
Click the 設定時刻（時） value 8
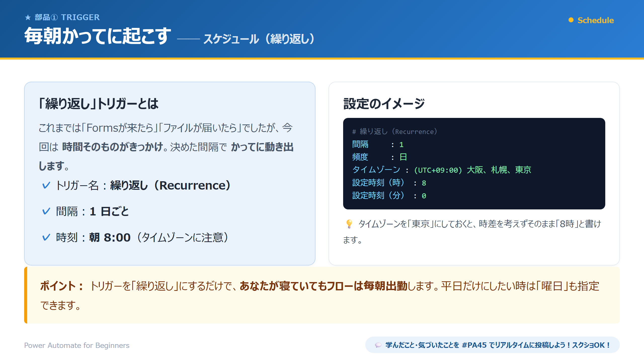pos(424,183)
